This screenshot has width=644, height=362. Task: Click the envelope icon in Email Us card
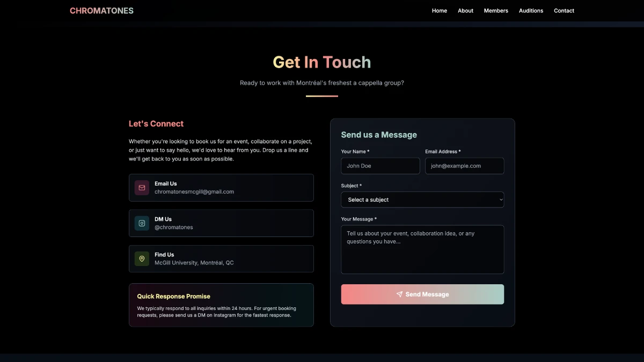pos(142,188)
